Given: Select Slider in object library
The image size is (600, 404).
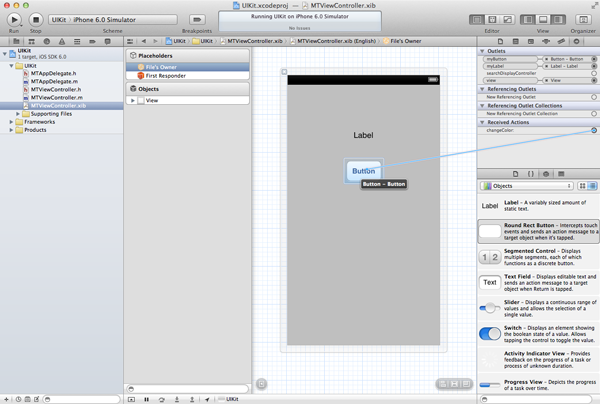Looking at the screenshot, I should click(538, 308).
